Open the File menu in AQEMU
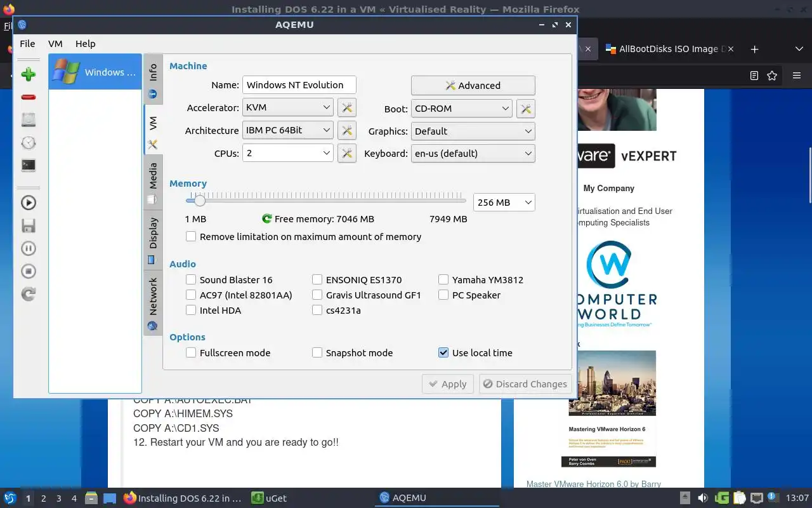812x508 pixels. [27, 44]
